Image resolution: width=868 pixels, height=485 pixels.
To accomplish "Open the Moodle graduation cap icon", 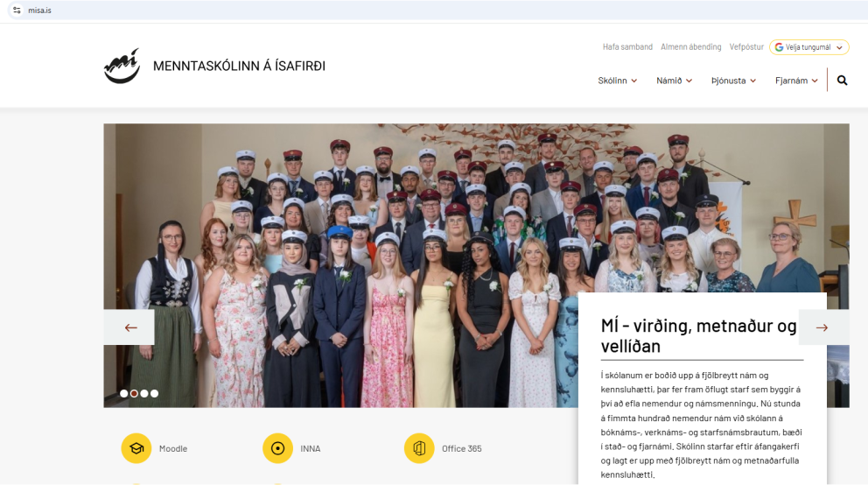I will click(136, 448).
